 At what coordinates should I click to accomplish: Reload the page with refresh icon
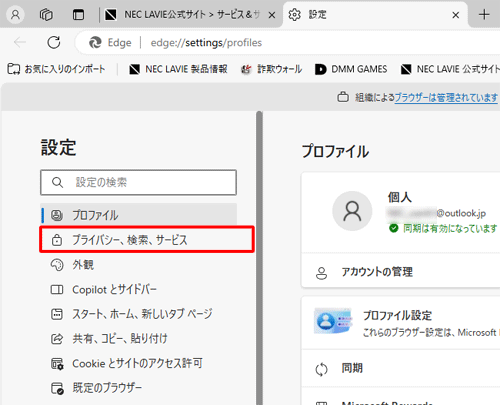(x=54, y=42)
